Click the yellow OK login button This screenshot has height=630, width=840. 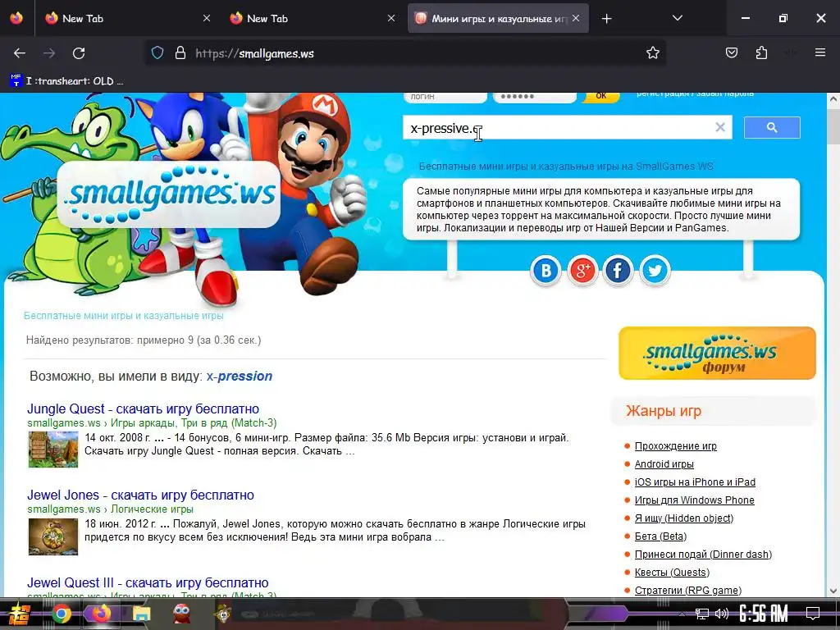[601, 97]
